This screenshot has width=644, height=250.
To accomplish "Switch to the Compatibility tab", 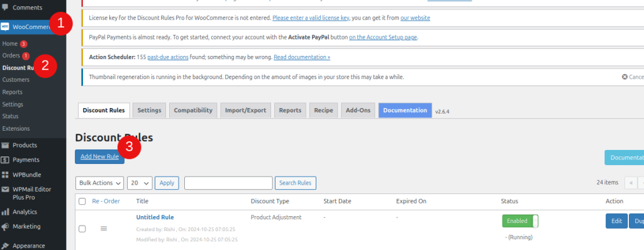I will (193, 111).
